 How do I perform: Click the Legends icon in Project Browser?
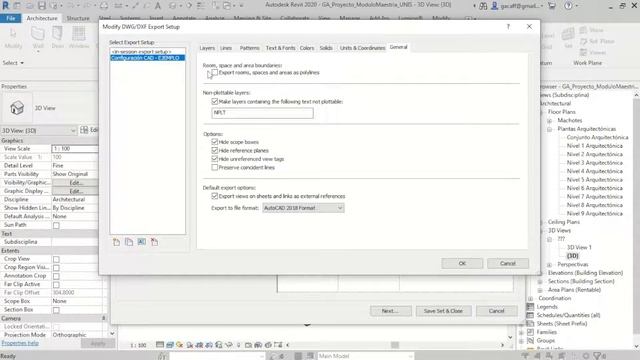point(530,307)
